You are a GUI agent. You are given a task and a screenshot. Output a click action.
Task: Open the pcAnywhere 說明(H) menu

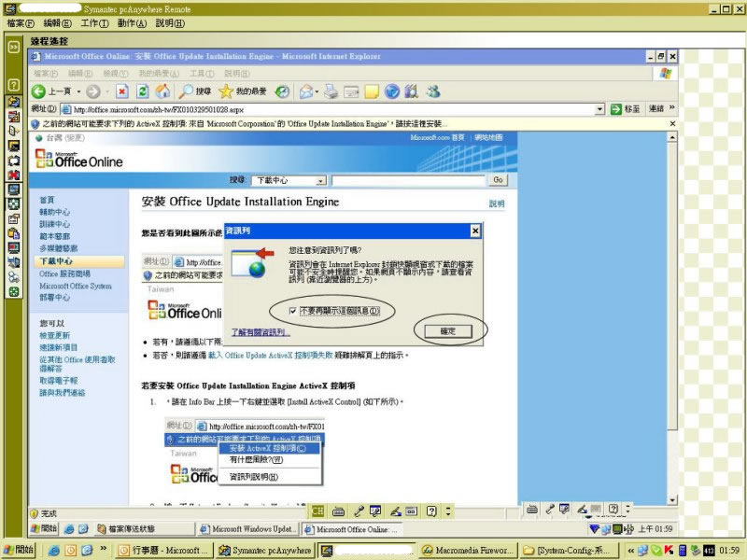pyautogui.click(x=170, y=23)
